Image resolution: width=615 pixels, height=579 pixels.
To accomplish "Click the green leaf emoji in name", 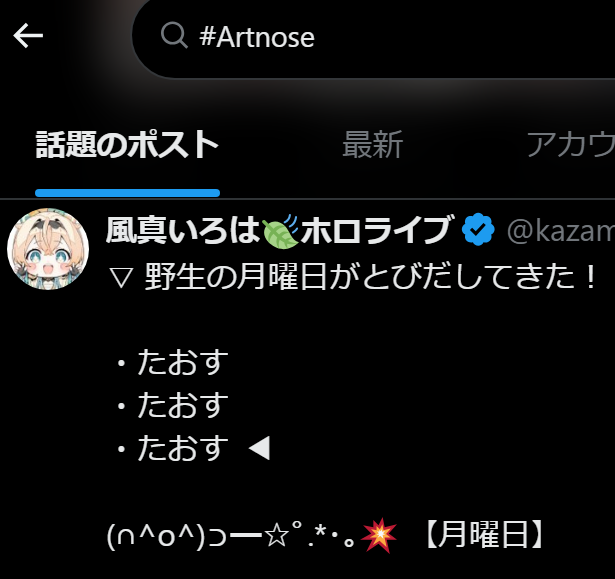I will pyautogui.click(x=280, y=231).
